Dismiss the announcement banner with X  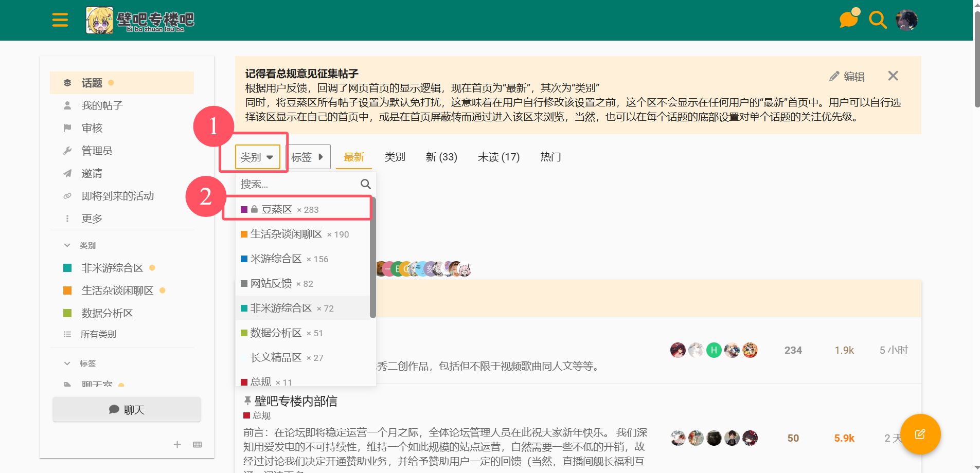(893, 76)
